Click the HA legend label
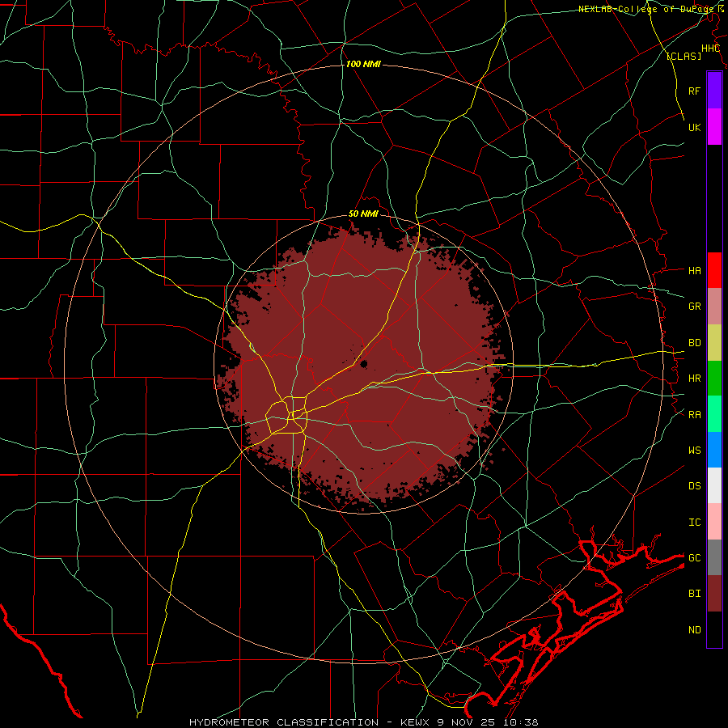 tap(694, 270)
